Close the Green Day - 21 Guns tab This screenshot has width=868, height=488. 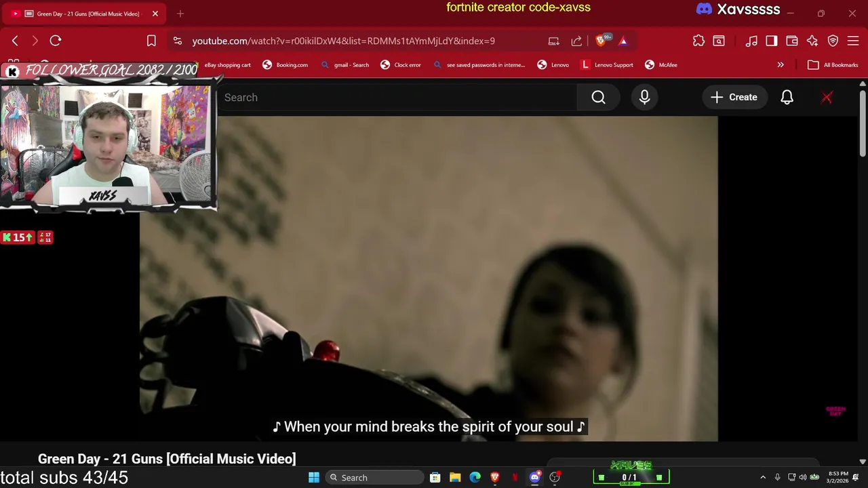pos(155,14)
